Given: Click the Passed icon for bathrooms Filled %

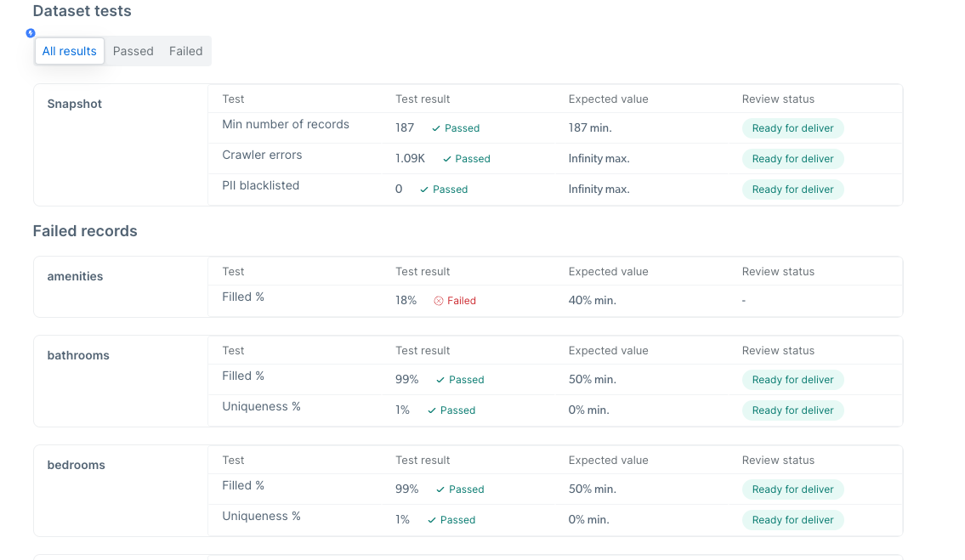Looking at the screenshot, I should pos(440,379).
